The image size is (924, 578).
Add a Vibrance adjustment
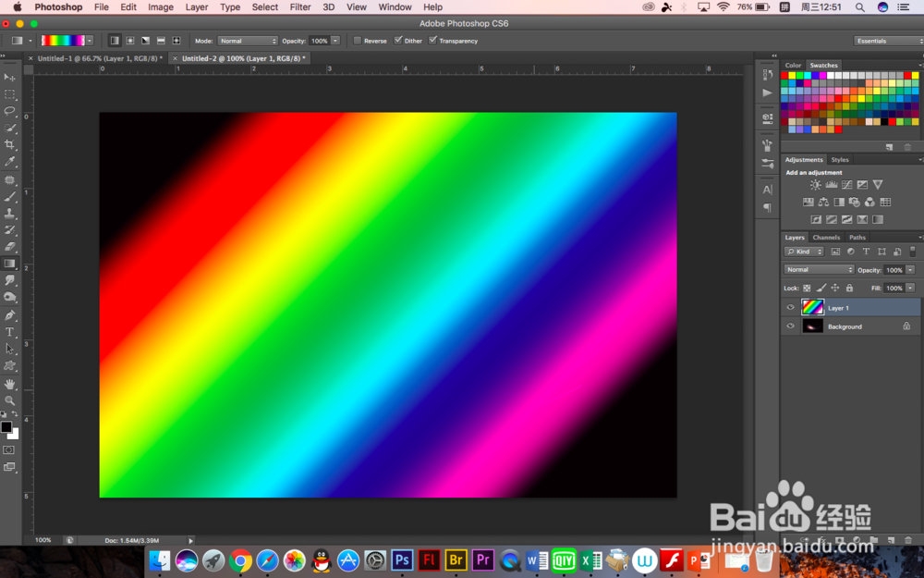point(878,185)
